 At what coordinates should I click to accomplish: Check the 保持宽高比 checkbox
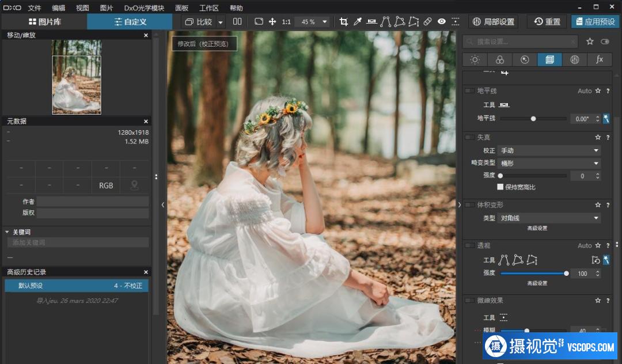pyautogui.click(x=500, y=187)
